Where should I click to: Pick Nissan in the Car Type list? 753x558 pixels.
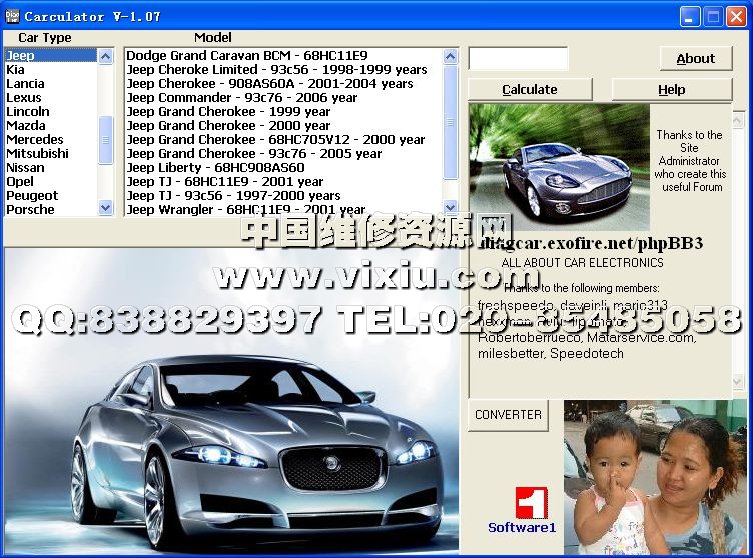(26, 168)
